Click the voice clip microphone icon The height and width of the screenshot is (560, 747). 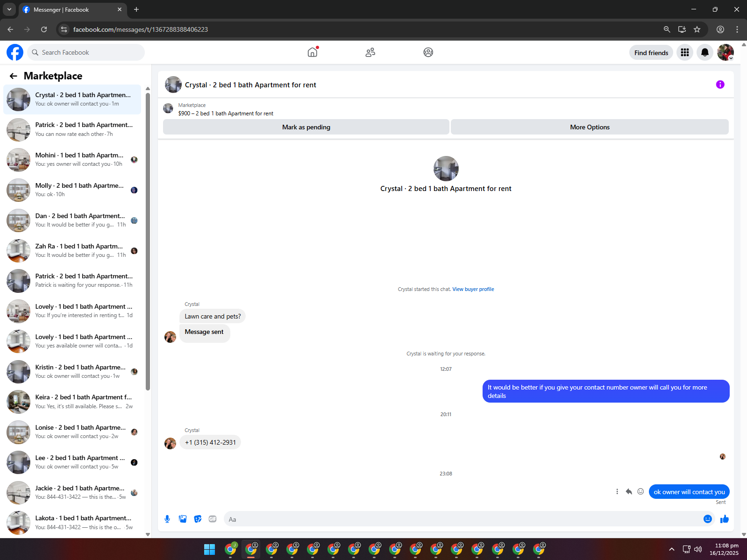coord(167,519)
